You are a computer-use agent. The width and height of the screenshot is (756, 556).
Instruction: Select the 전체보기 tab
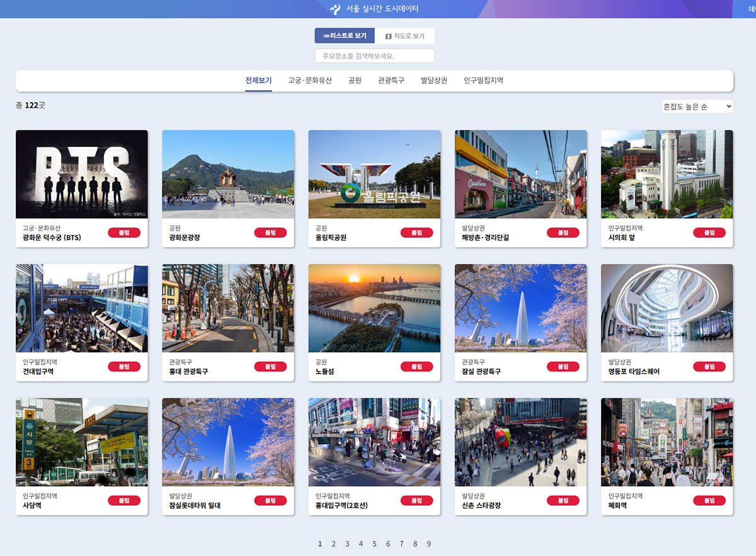coord(258,81)
